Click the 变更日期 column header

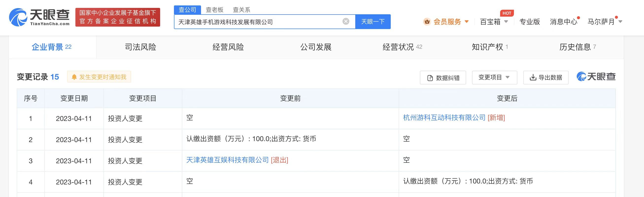click(74, 98)
